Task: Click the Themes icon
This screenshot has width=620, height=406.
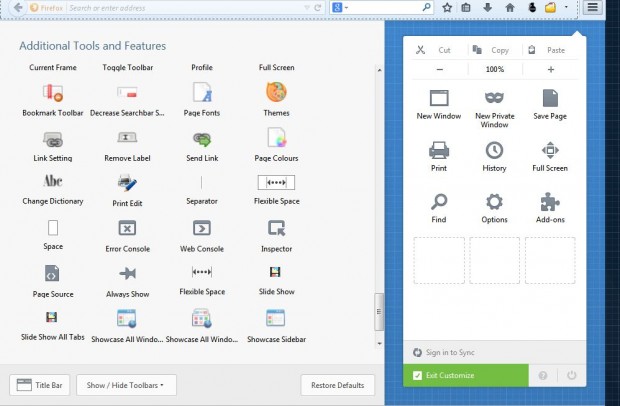Action: tap(276, 93)
